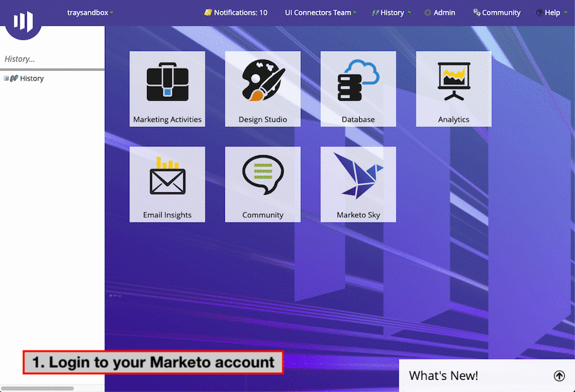Open the Marketo Sky tile
The image size is (575, 392).
coord(358,185)
